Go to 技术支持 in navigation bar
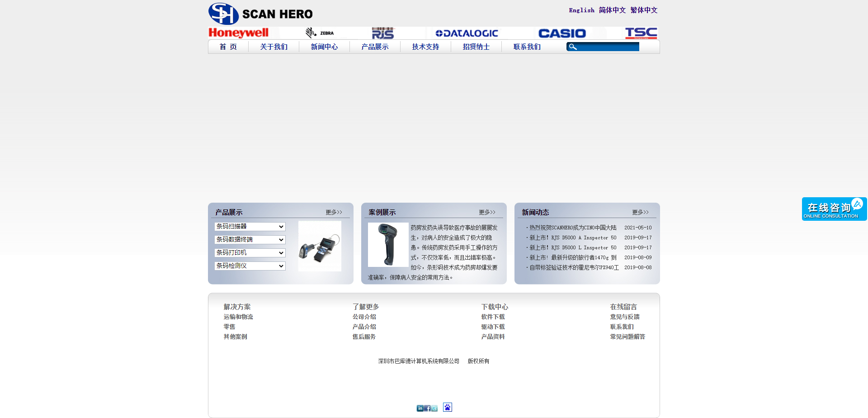868x418 pixels. pos(425,47)
